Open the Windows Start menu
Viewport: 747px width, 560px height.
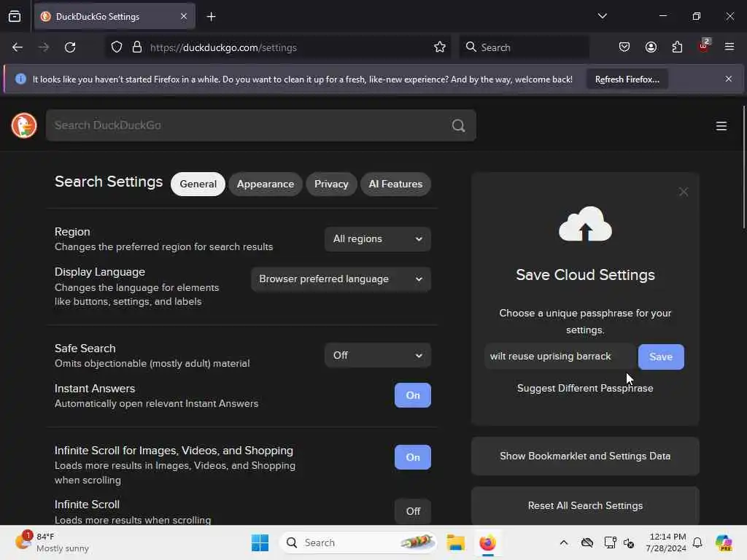coord(260,542)
